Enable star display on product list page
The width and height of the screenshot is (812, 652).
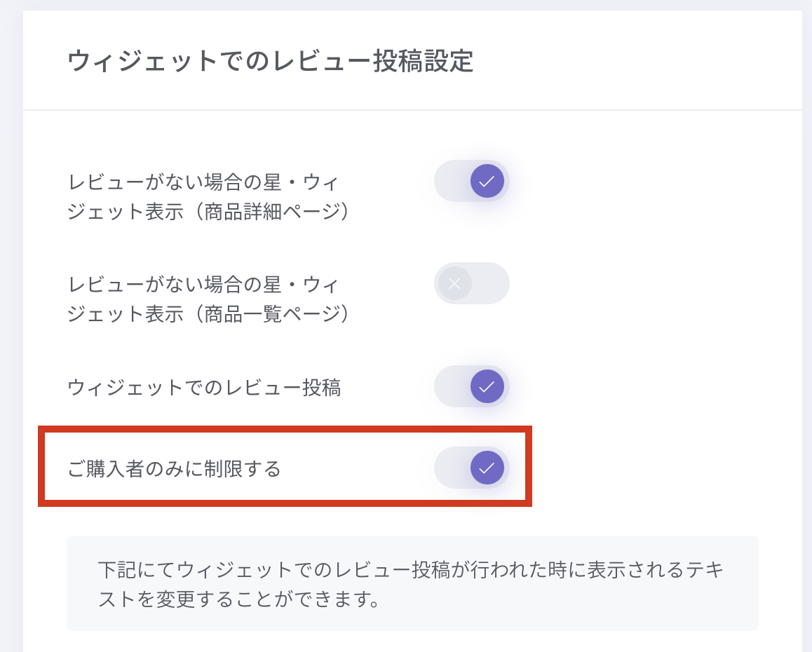click(471, 283)
